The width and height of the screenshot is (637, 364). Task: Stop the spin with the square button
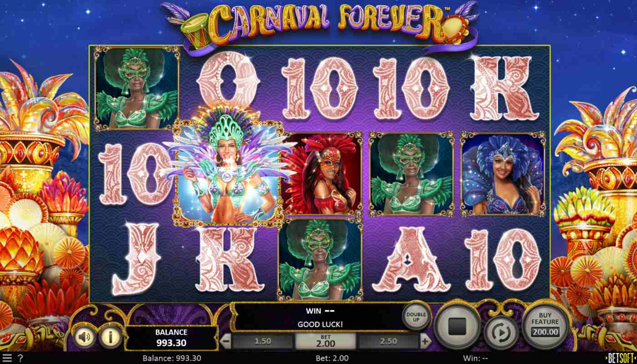pyautogui.click(x=457, y=326)
